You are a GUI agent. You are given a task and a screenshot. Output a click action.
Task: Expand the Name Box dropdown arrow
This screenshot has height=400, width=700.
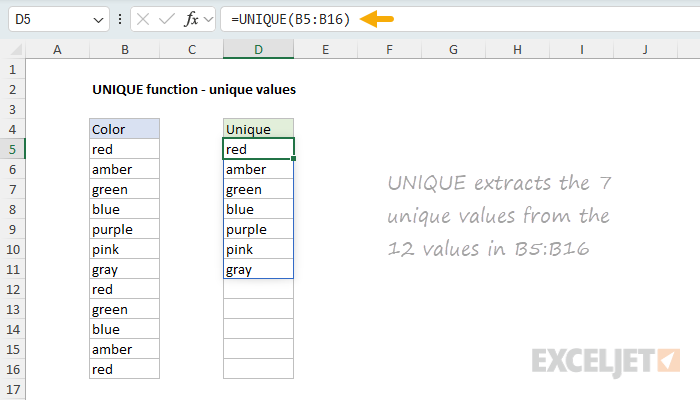98,20
